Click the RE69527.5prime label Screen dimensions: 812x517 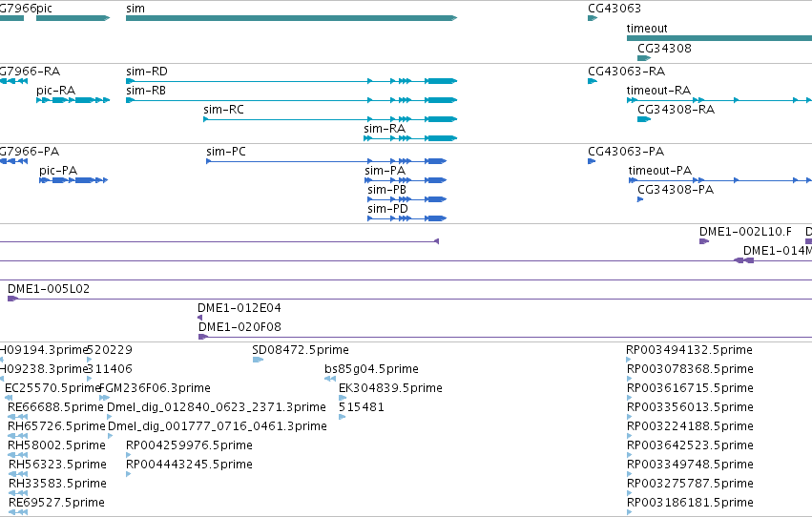coord(56,503)
